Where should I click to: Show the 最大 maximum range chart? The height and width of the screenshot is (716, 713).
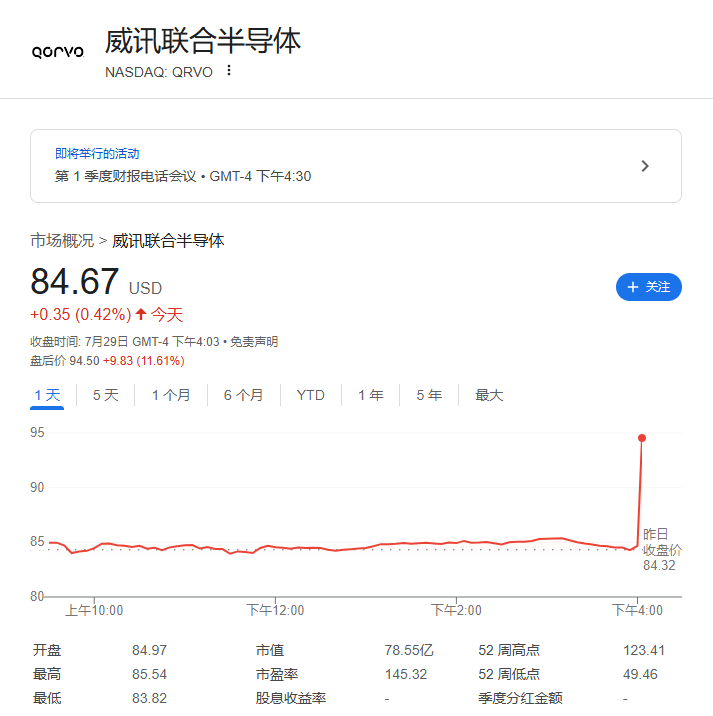[x=489, y=395]
